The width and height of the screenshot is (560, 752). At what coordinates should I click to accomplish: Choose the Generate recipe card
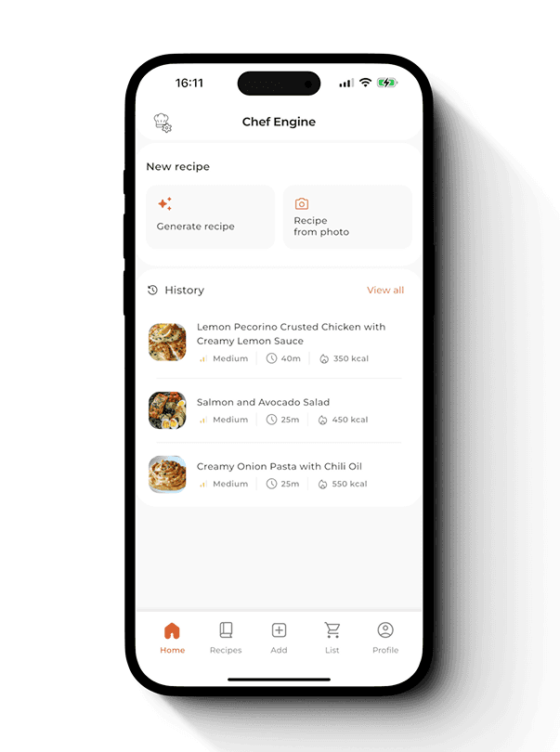[x=210, y=216]
